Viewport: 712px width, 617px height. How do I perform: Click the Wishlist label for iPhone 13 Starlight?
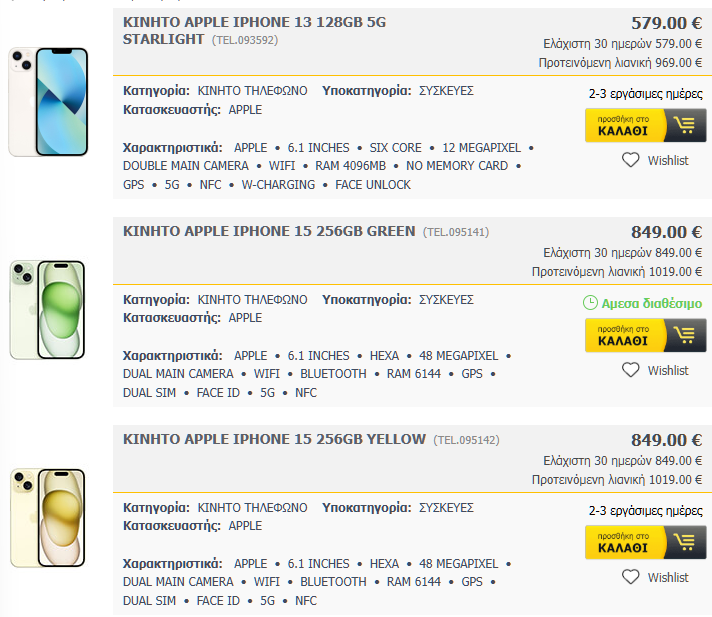coord(668,160)
